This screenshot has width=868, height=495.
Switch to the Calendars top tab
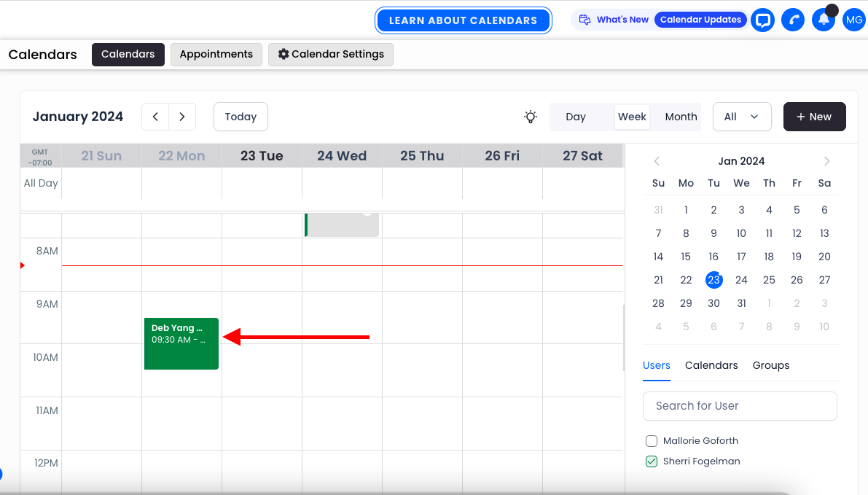128,54
